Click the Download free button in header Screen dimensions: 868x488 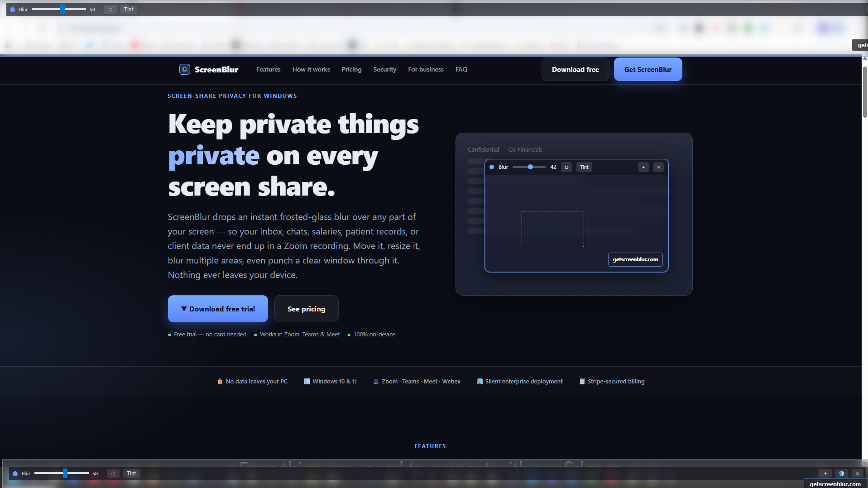(x=575, y=69)
